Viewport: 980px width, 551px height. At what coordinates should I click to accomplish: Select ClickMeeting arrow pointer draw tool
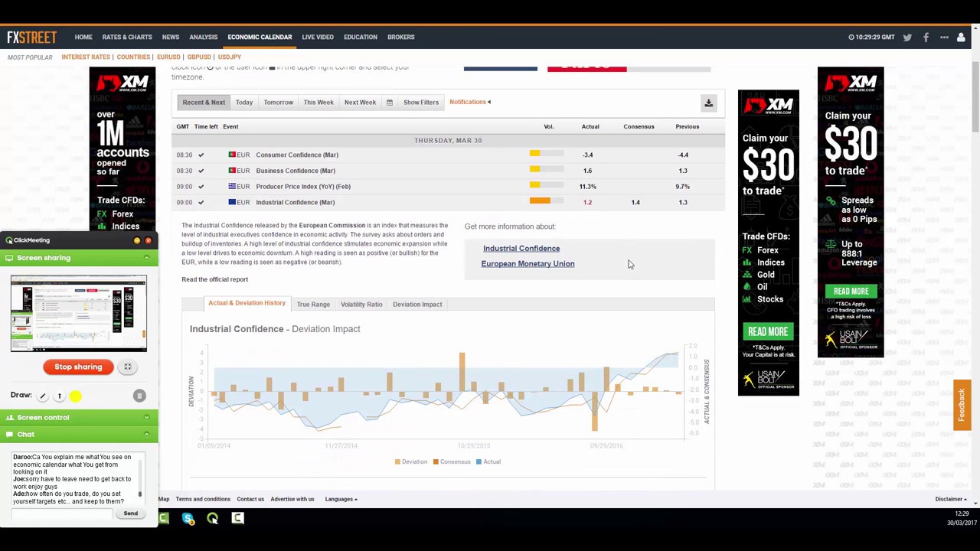tap(59, 396)
